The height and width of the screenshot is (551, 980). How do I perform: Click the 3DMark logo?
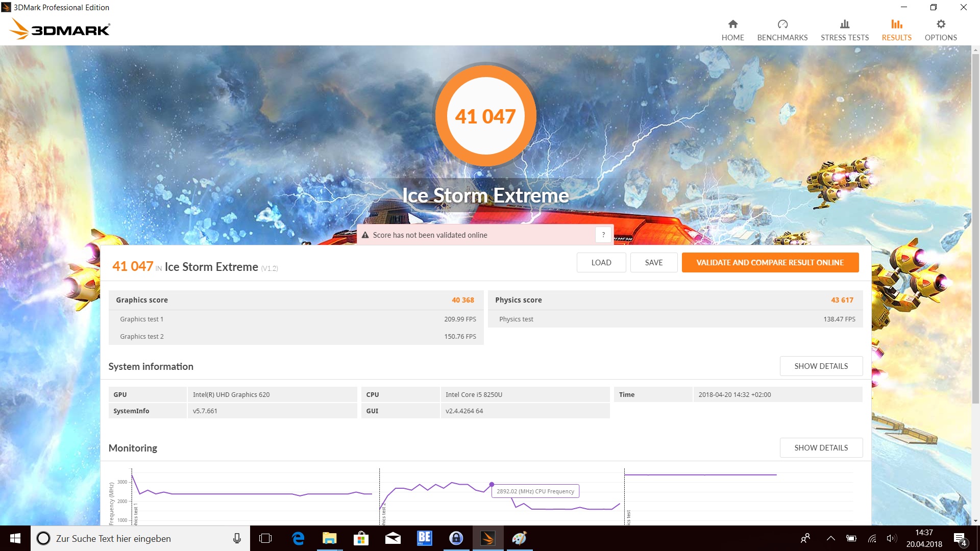(60, 30)
